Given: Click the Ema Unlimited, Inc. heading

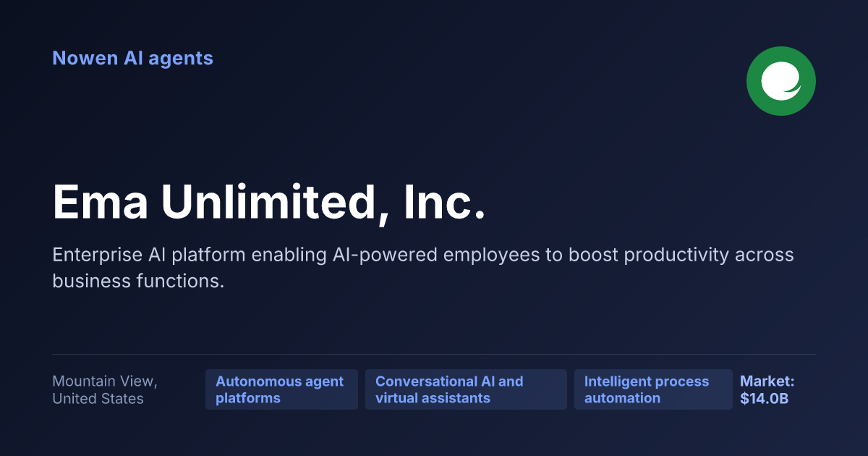Looking at the screenshot, I should [269, 203].
